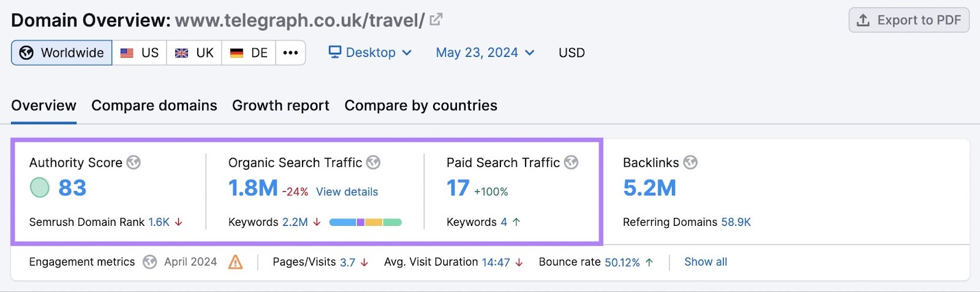
Task: Open more countries ellipsis menu
Action: pyautogui.click(x=290, y=53)
